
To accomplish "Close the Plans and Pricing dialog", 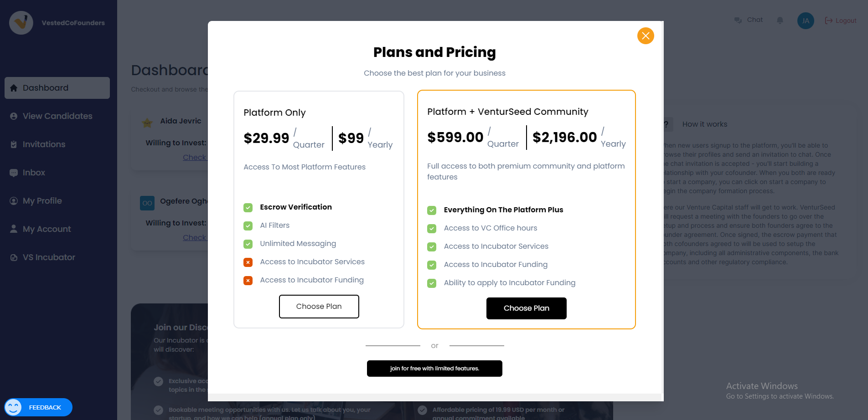I will pos(646,36).
